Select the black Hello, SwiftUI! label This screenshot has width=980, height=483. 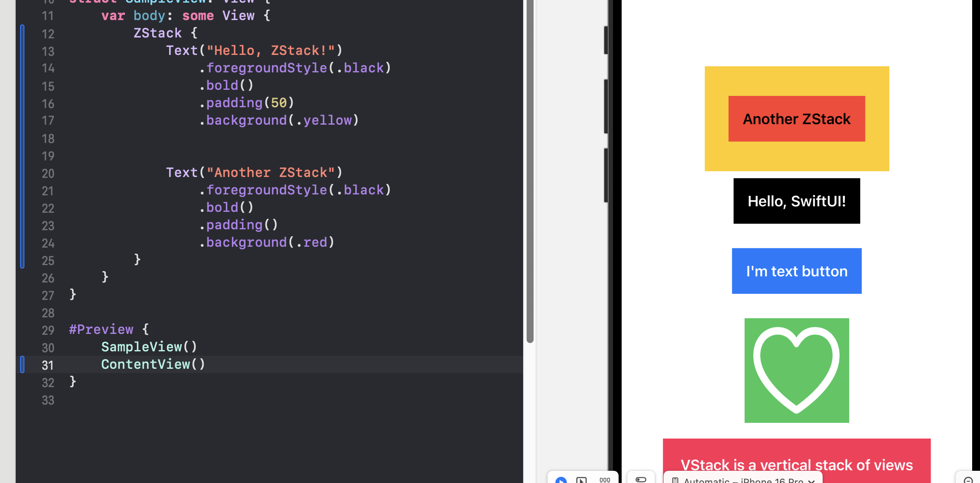pyautogui.click(x=796, y=201)
